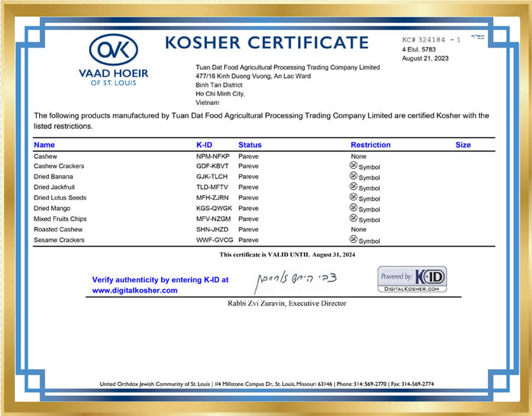This screenshot has width=532, height=416.
Task: Click the K-ID NPM-NFKP
Action: coord(213,156)
